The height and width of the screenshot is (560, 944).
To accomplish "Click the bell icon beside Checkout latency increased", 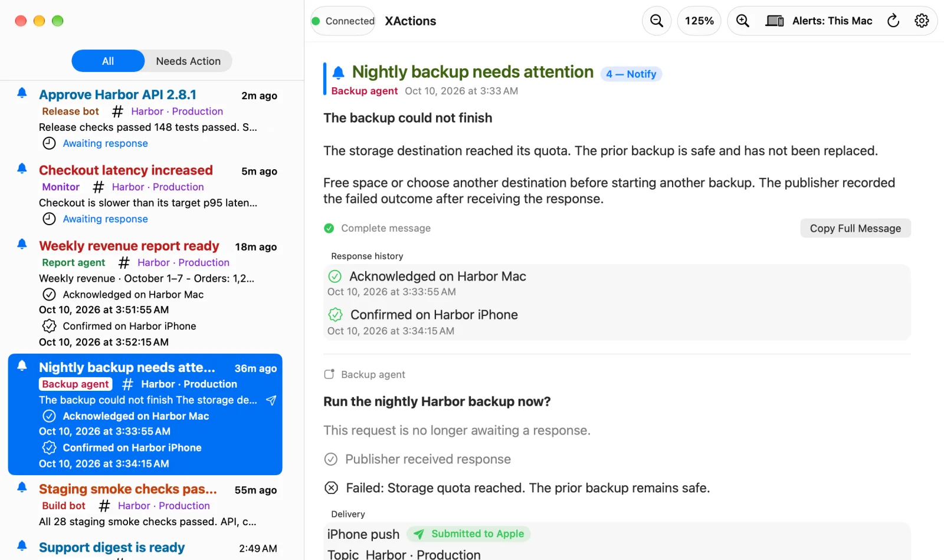I will (22, 169).
